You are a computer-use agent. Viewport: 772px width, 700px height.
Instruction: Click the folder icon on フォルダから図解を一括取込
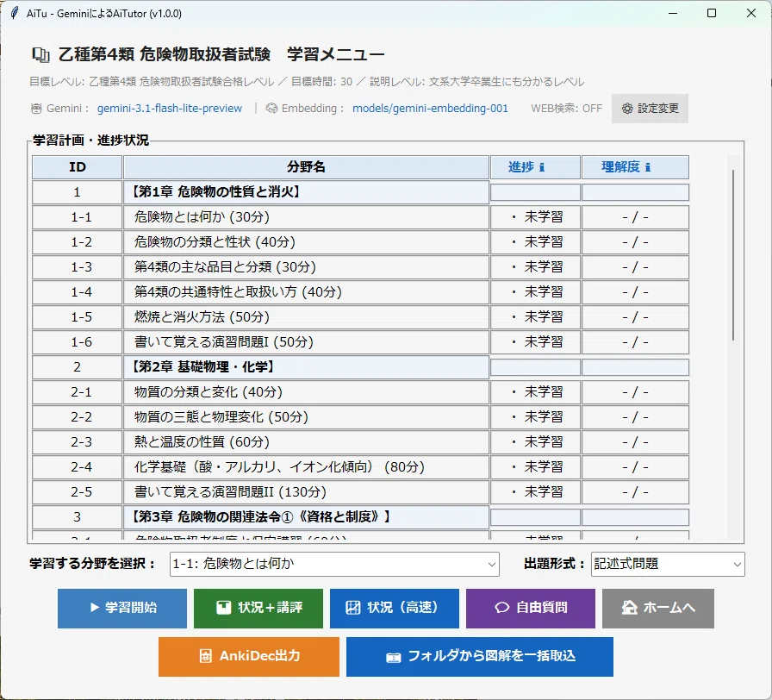click(x=394, y=657)
